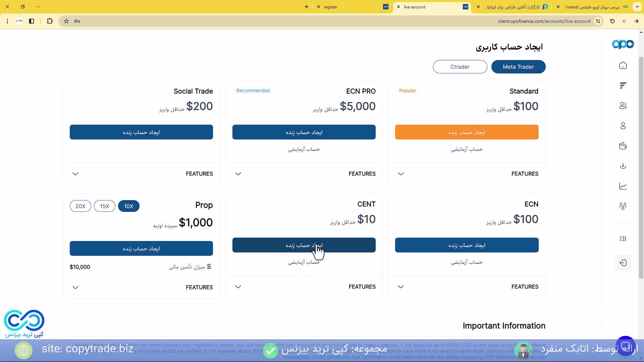Click the OpoFinance logo at the top
Viewport: 644px width, 362px height.
coord(623,44)
